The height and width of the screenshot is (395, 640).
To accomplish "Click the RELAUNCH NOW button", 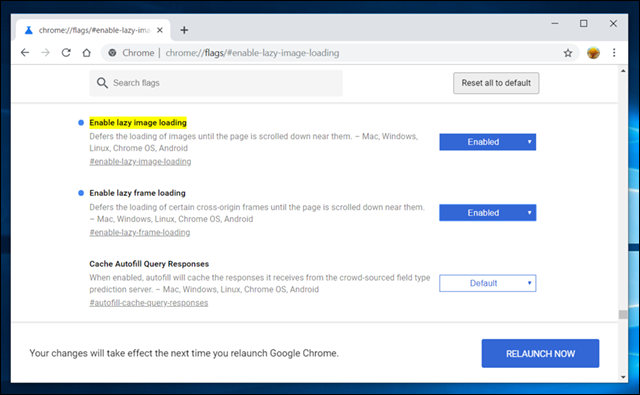I will [540, 353].
